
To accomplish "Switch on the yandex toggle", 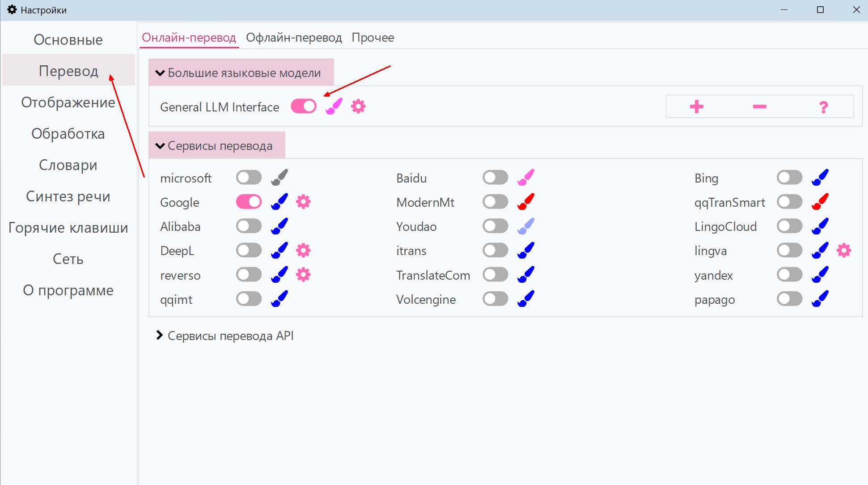I will point(790,274).
